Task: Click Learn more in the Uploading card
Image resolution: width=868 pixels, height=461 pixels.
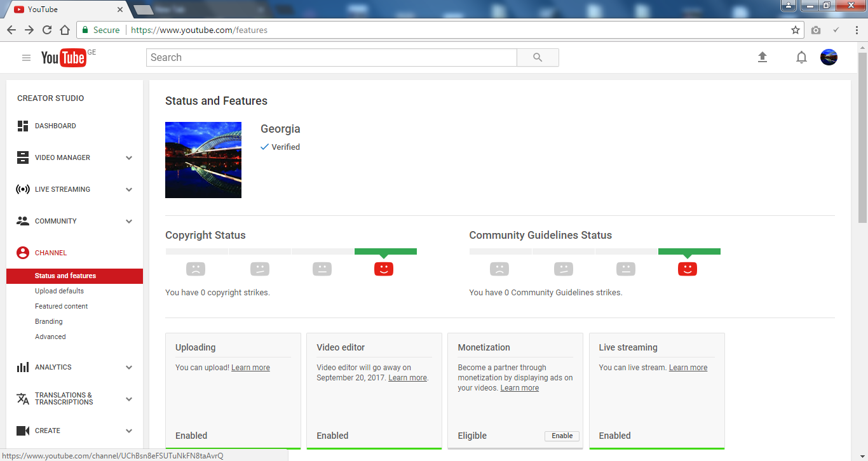Action: [x=250, y=368]
